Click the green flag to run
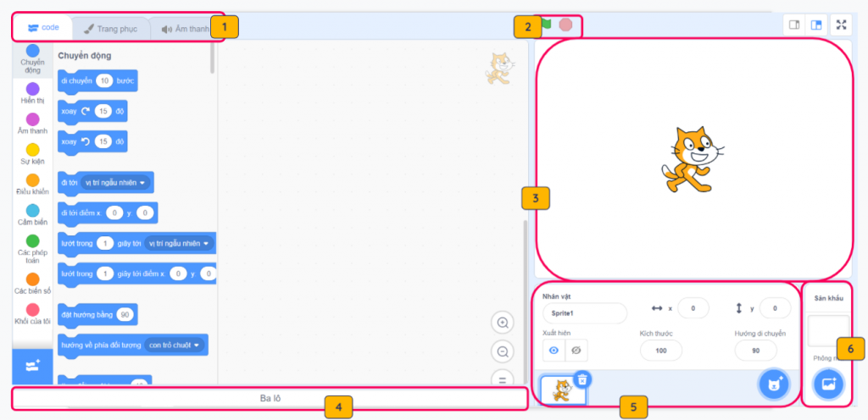This screenshot has height=420, width=868. (x=547, y=25)
